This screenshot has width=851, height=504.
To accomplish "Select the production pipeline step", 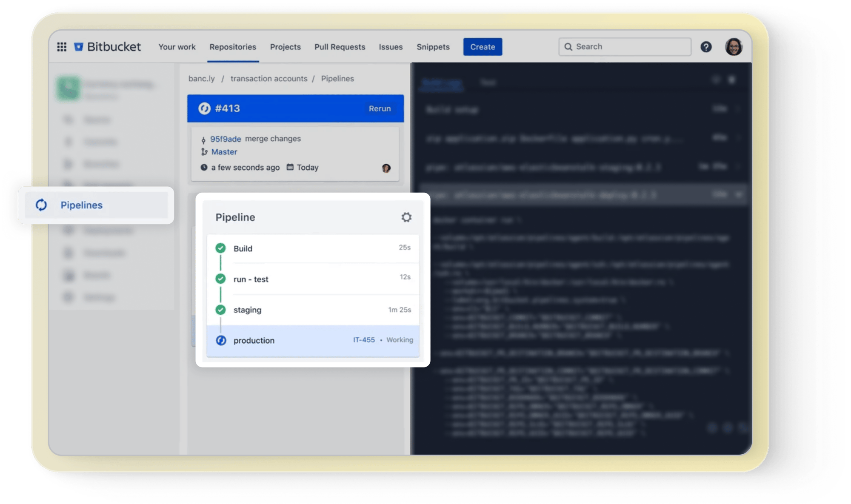I will pyautogui.click(x=313, y=340).
